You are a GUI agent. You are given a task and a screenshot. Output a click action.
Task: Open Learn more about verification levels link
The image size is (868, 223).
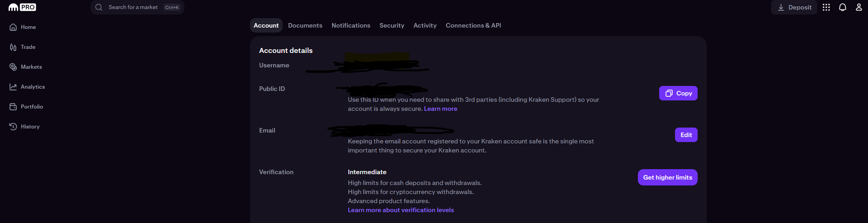pos(401,210)
